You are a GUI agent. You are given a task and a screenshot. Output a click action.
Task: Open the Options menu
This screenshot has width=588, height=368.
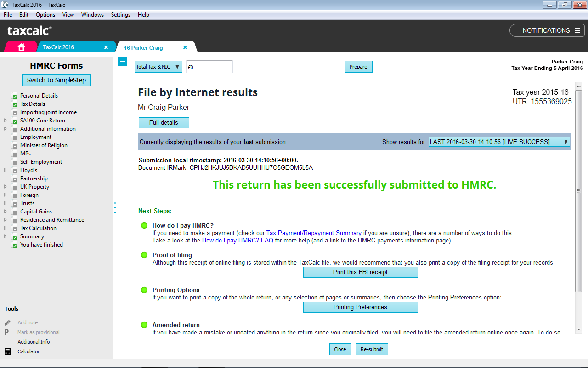(45, 15)
